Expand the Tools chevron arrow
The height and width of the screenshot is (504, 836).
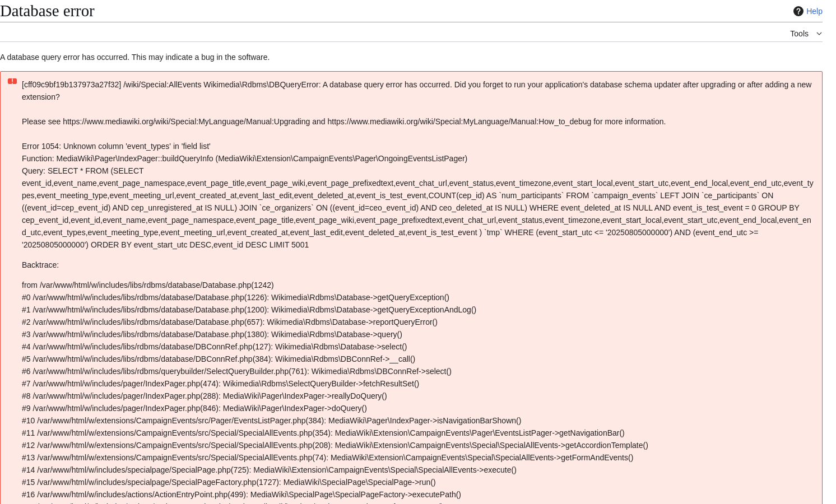click(x=819, y=34)
